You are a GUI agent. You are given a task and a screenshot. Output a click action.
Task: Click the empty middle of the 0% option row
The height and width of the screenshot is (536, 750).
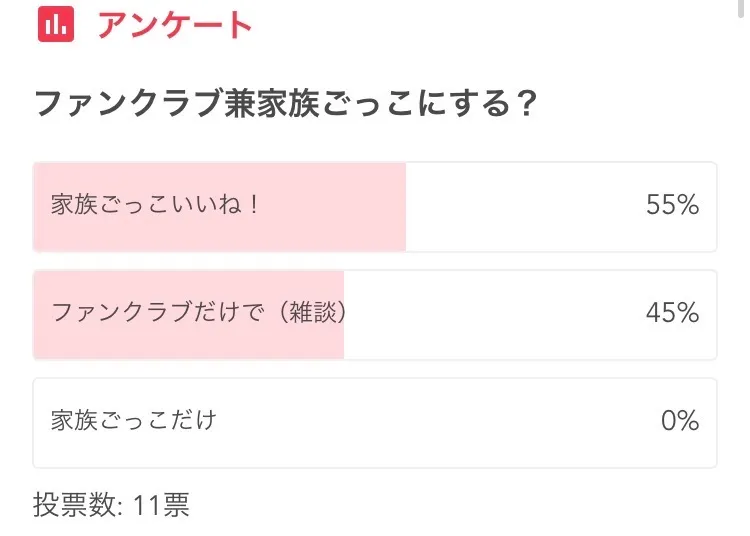coord(430,421)
